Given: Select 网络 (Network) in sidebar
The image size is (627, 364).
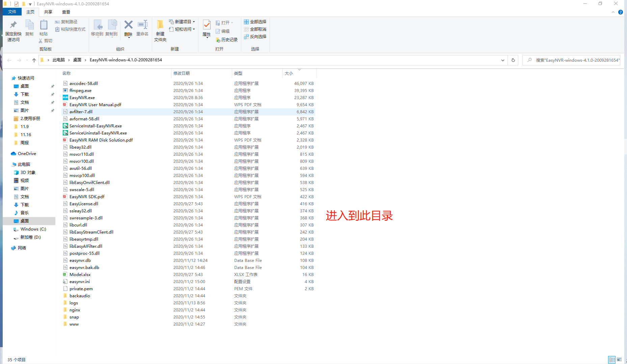Looking at the screenshot, I should [22, 248].
